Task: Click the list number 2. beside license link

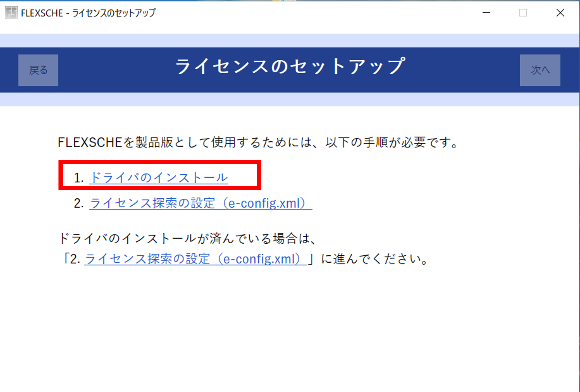Action: [x=78, y=204]
